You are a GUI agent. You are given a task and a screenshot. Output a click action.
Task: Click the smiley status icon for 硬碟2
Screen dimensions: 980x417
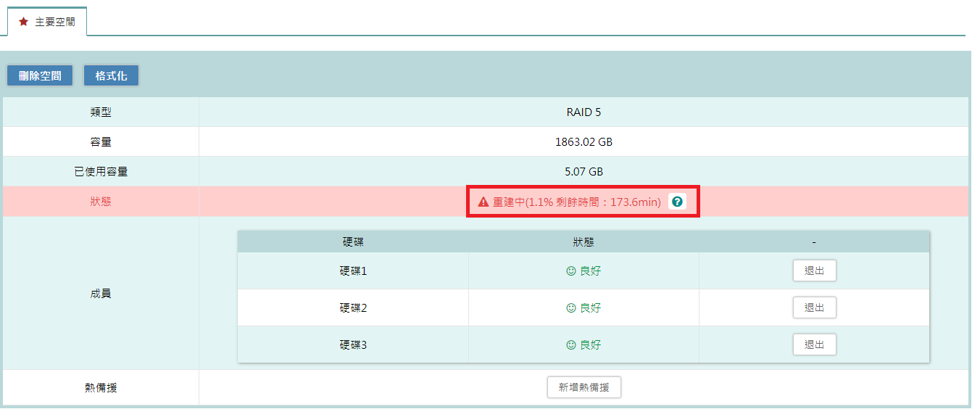pyautogui.click(x=571, y=308)
